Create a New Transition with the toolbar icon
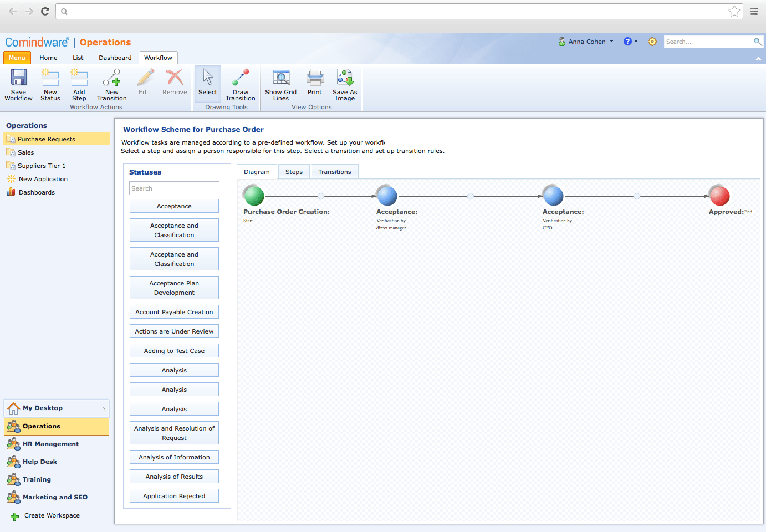This screenshot has width=766, height=532. (x=111, y=84)
